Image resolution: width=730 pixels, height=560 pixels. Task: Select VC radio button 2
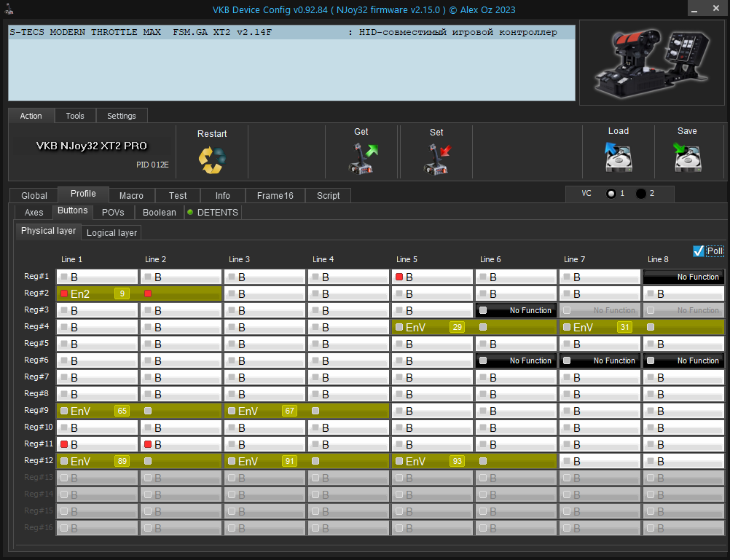click(x=641, y=194)
